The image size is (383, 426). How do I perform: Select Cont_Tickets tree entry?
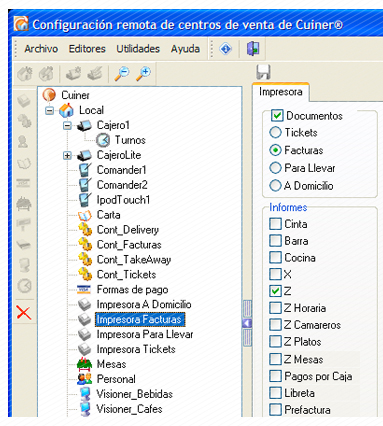(x=126, y=275)
